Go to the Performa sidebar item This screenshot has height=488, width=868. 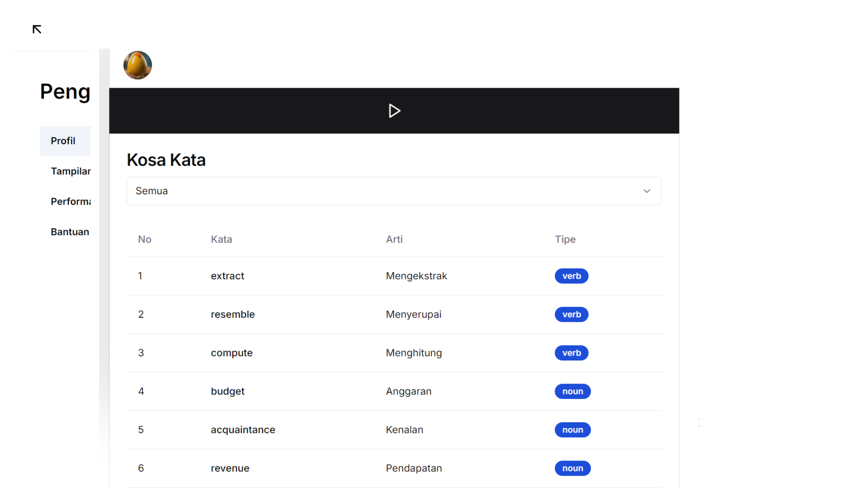click(71, 202)
